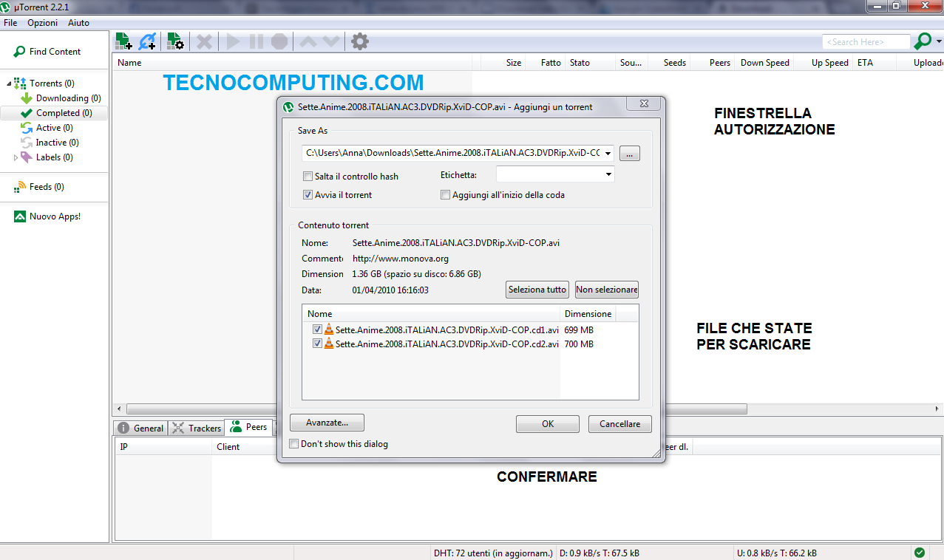Image resolution: width=944 pixels, height=560 pixels.
Task: Click uTorrent icon in dialog title bar
Action: (x=289, y=107)
